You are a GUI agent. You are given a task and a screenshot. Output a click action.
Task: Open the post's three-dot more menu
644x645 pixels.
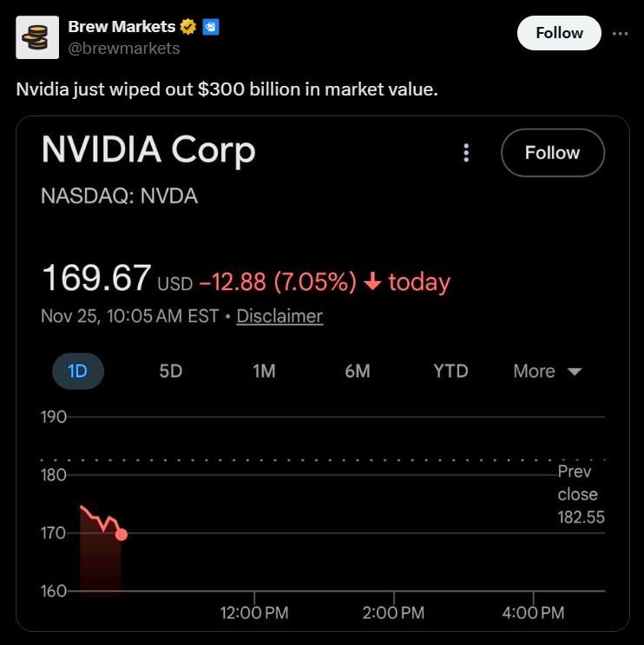620,33
